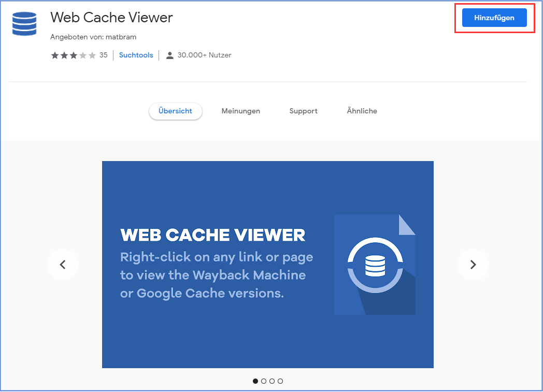Viewport: 543px width, 392px height.
Task: View the Ähnliche tab
Action: tap(362, 111)
